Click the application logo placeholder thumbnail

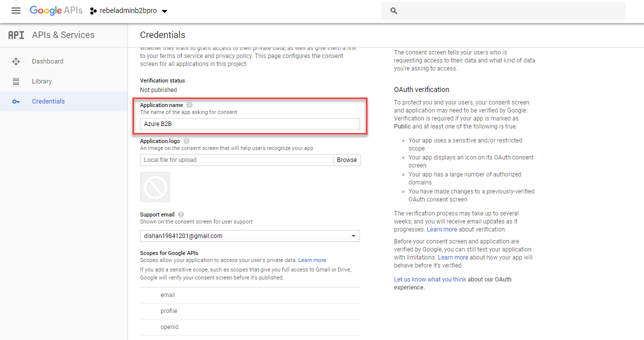pyautogui.click(x=155, y=187)
